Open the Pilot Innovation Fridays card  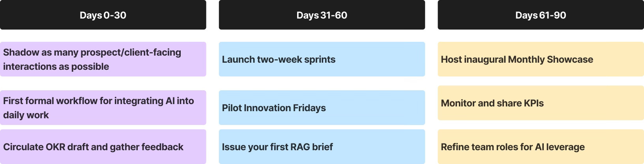coord(322,108)
